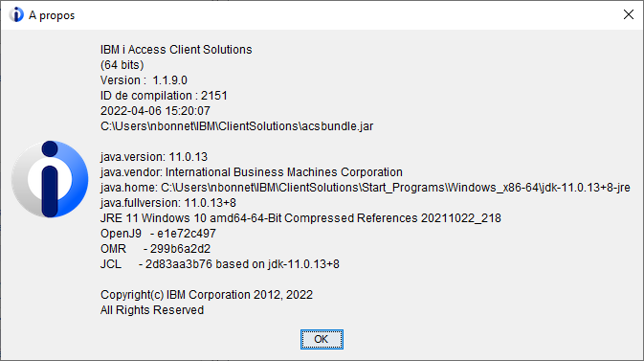This screenshot has width=644, height=361.
Task: Click the A propos title text
Action: tap(52, 15)
